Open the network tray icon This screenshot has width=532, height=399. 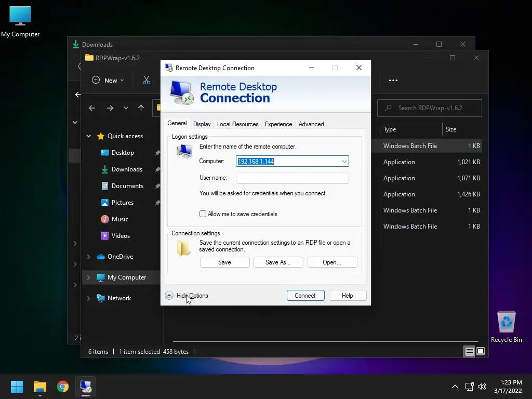click(x=469, y=387)
